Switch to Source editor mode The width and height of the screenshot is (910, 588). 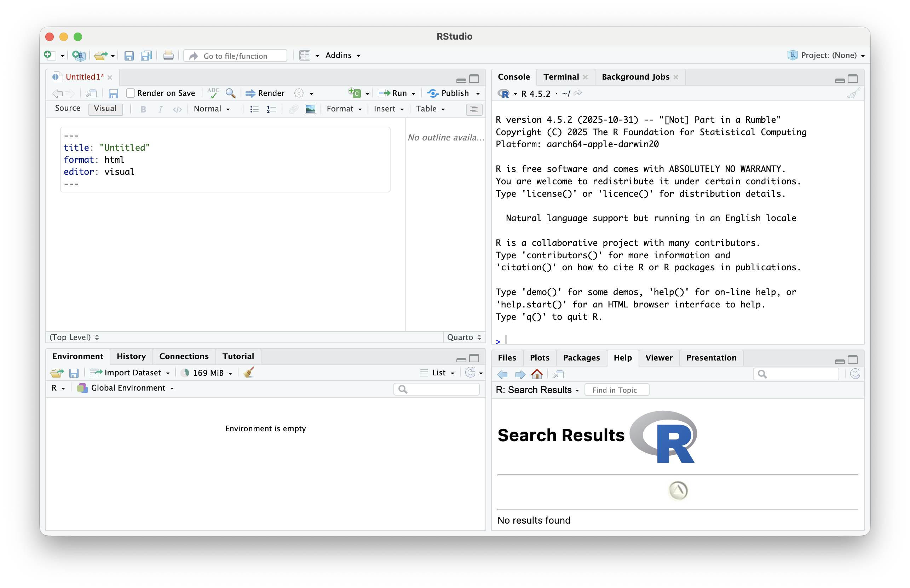pos(68,108)
